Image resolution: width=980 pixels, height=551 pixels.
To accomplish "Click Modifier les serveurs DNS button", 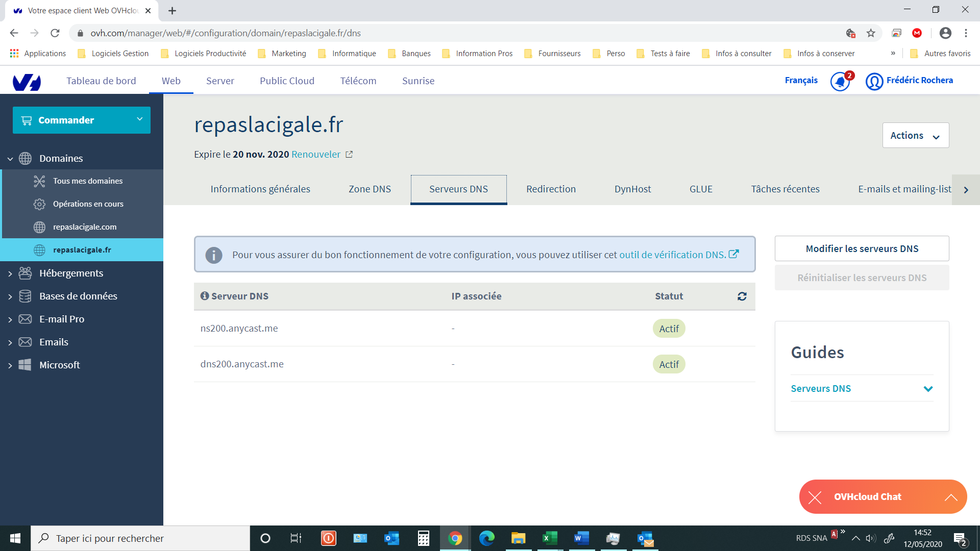I will 862,248.
